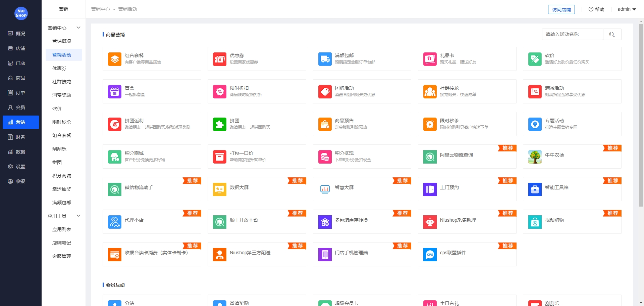
Task: Click the cps联盟插件 blue chat icon
Action: (x=430, y=255)
